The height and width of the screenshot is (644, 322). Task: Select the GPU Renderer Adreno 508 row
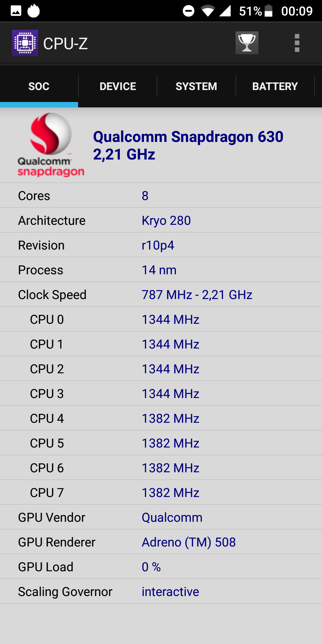pyautogui.click(x=161, y=542)
